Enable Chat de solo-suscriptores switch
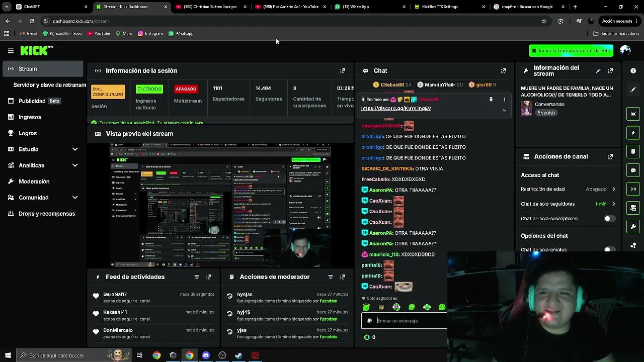 pyautogui.click(x=609, y=219)
